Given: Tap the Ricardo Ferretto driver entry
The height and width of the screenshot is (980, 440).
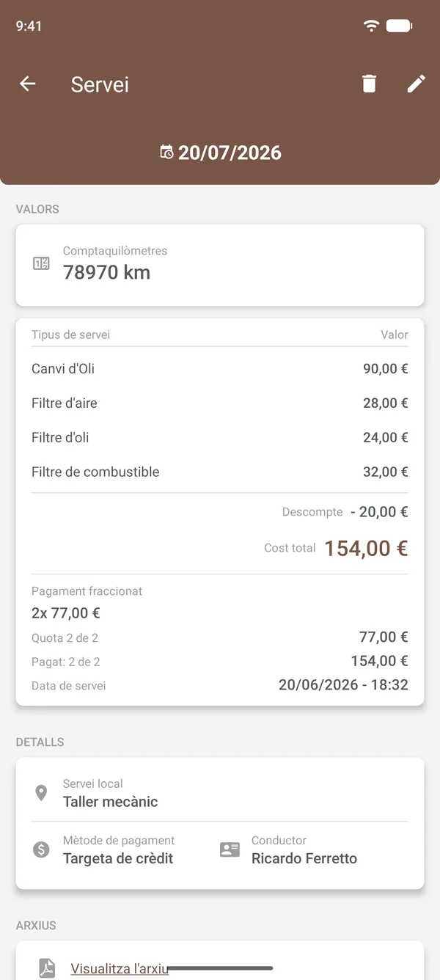Looking at the screenshot, I should coord(304,858).
